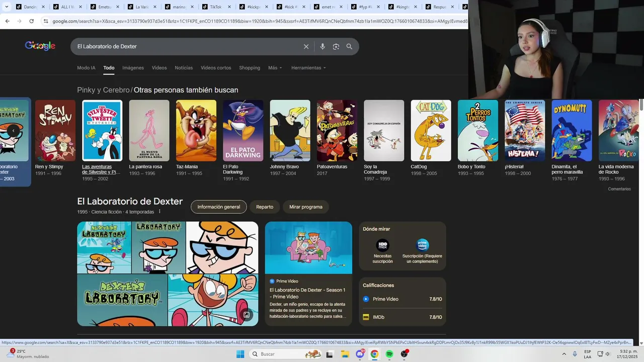Switch to the Videos tab
The width and height of the screenshot is (644, 362).
point(159,68)
